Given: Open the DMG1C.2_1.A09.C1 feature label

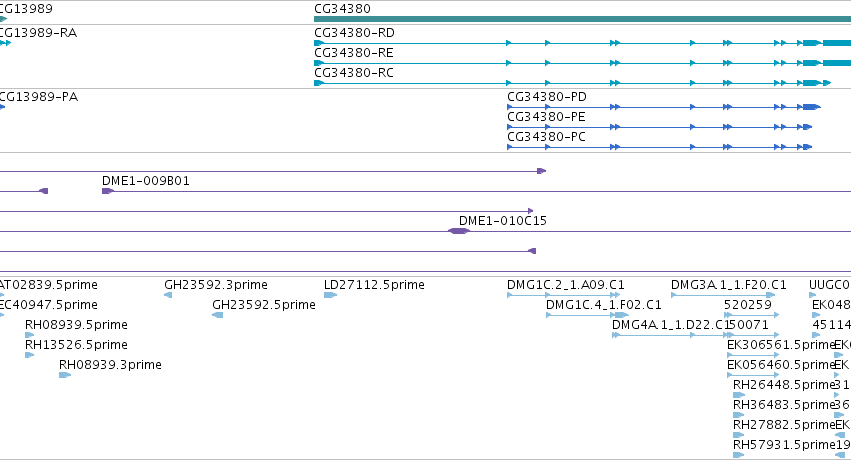Looking at the screenshot, I should pos(566,285).
